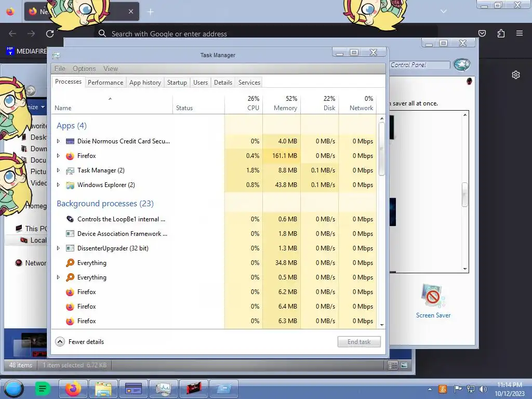The image size is (532, 399).
Task: Open the View menu in Task Manager
Action: [111, 69]
